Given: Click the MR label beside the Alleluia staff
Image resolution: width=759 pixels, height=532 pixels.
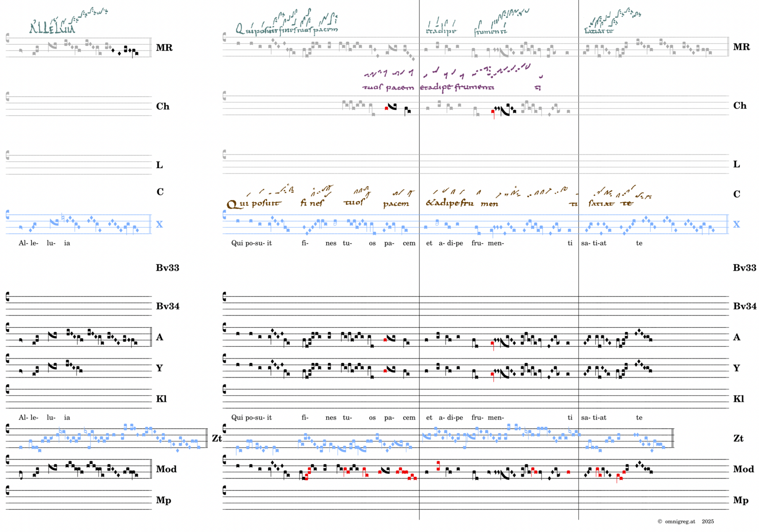Looking at the screenshot, I should pyautogui.click(x=164, y=48).
